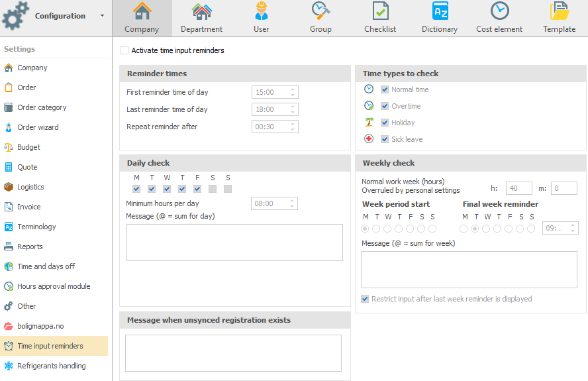Increase First reminder time of day spinner

point(293,89)
